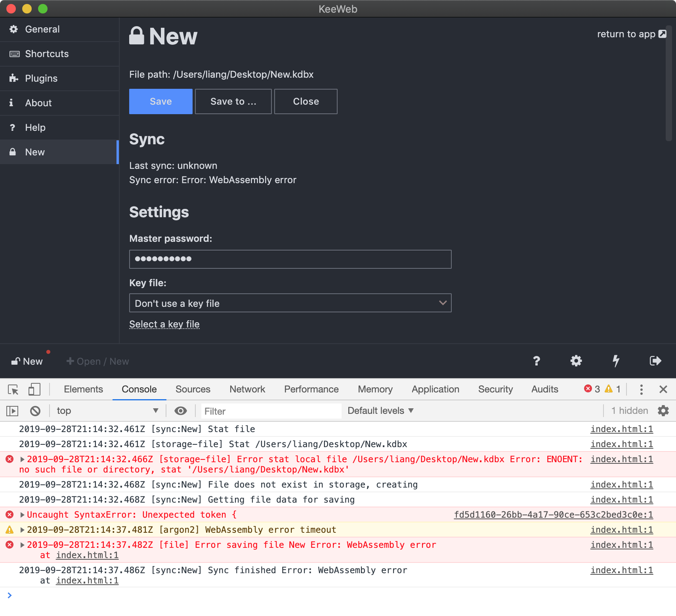Screen dimensions: 676x616
Task: Open the About section in sidebar
Action: pos(59,103)
